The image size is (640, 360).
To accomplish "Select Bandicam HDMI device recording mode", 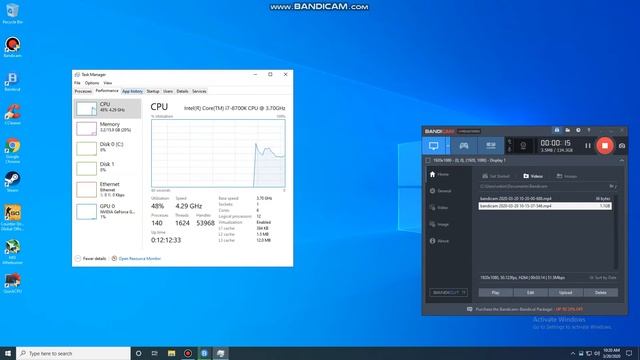I will coord(491,146).
